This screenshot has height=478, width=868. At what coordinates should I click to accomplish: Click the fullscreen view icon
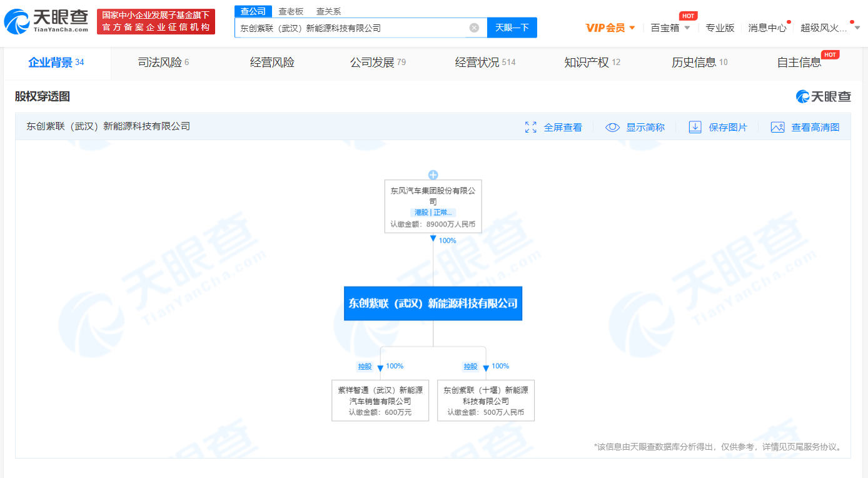[x=531, y=127]
